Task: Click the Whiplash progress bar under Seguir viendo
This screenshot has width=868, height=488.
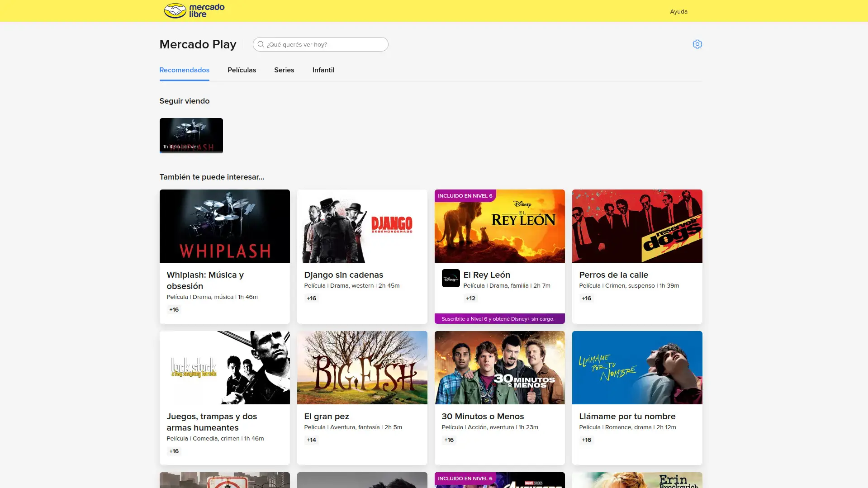Action: [x=191, y=152]
